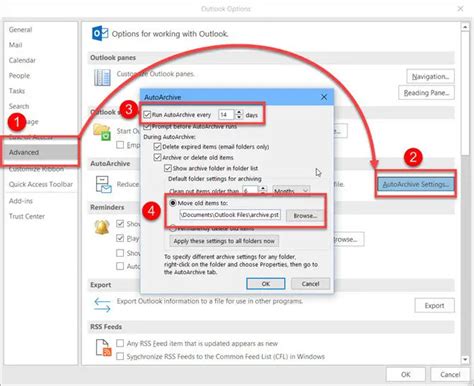
Task: Click Apply these settings to all folders now
Action: coord(224,241)
